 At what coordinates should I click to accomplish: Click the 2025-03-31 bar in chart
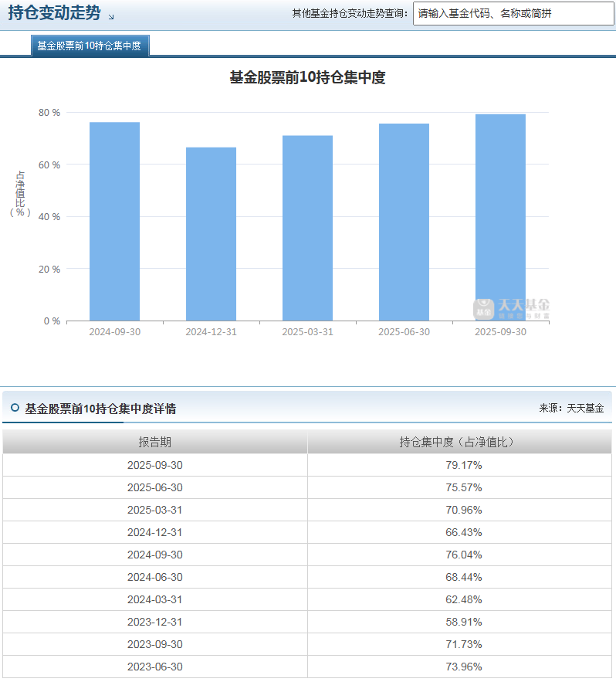[308, 229]
